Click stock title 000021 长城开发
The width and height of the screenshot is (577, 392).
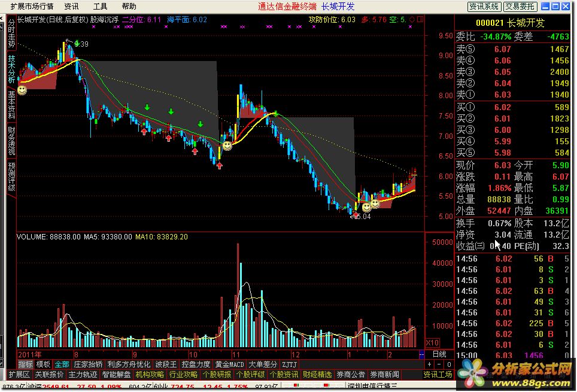click(510, 23)
